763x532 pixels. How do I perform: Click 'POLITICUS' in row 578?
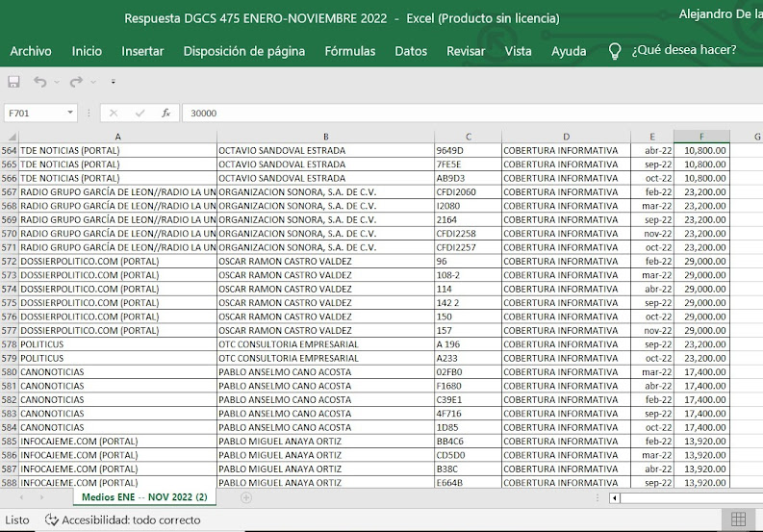coord(117,344)
